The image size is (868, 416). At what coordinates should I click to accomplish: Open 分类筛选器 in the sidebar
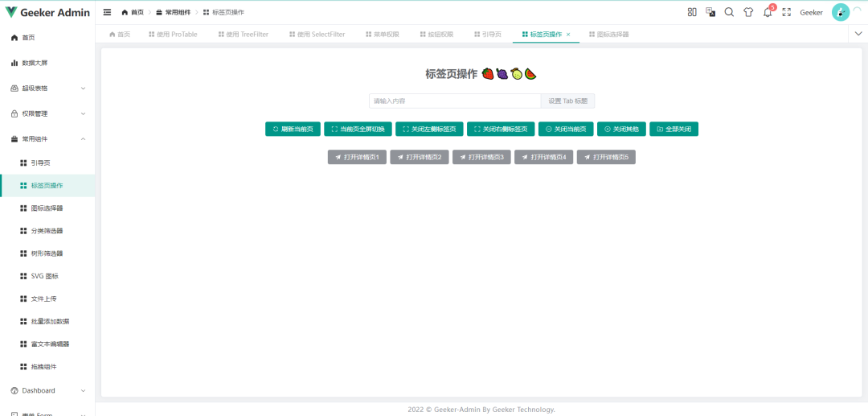47,231
